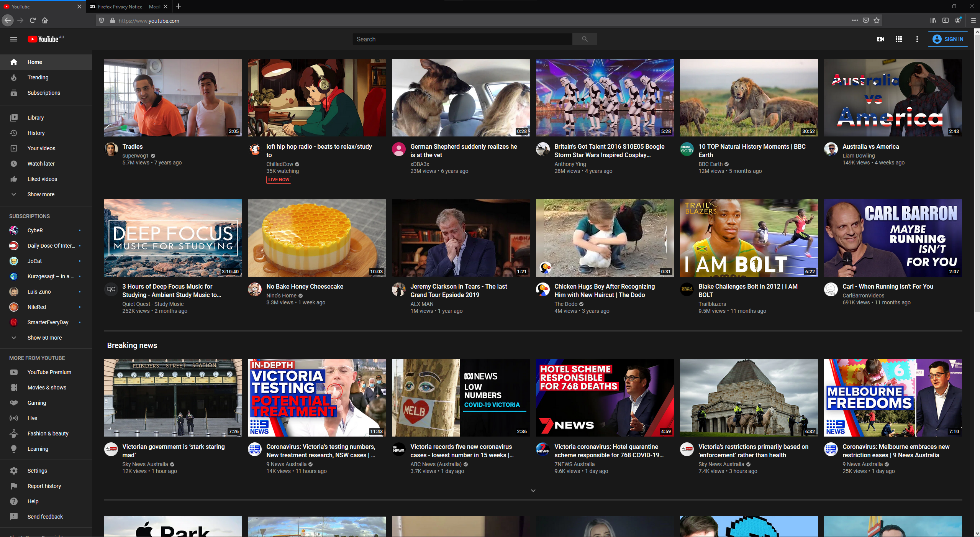Open the I AM BOLT video thumbnail
This screenshot has width=980, height=537.
749,238
